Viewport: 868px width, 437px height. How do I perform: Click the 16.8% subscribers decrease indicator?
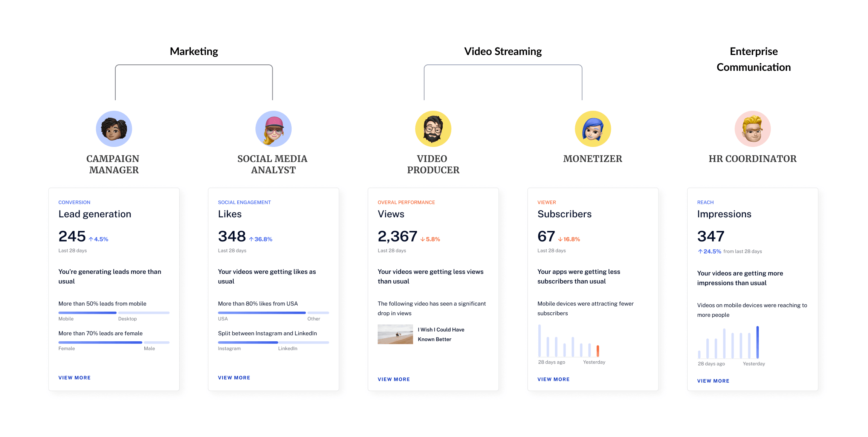click(569, 239)
